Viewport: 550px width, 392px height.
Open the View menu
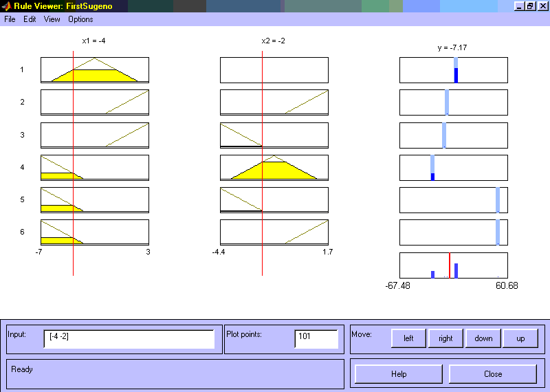click(52, 19)
